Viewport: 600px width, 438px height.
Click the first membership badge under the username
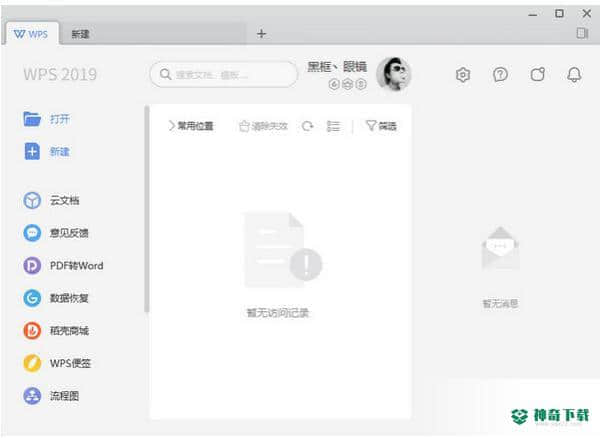tap(334, 84)
